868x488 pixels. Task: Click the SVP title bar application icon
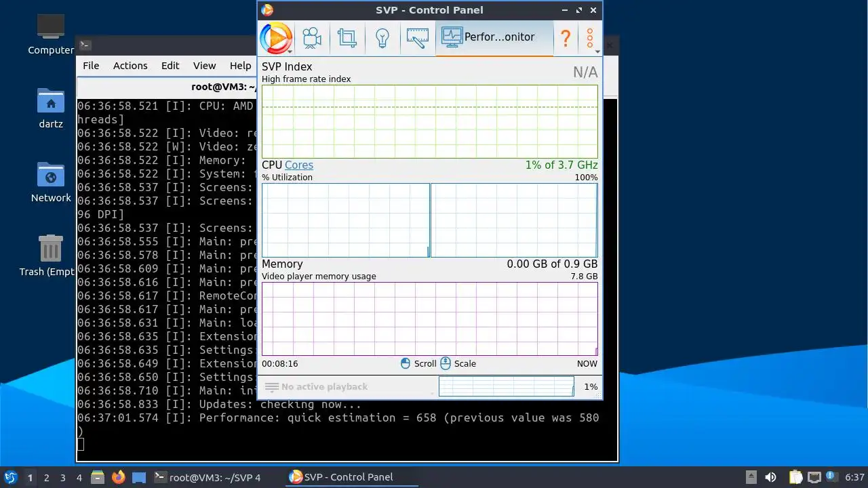(267, 9)
